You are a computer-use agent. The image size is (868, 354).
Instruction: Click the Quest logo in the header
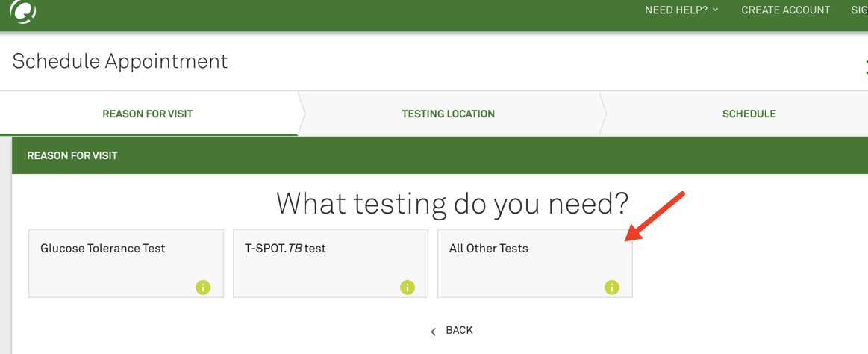point(22,11)
